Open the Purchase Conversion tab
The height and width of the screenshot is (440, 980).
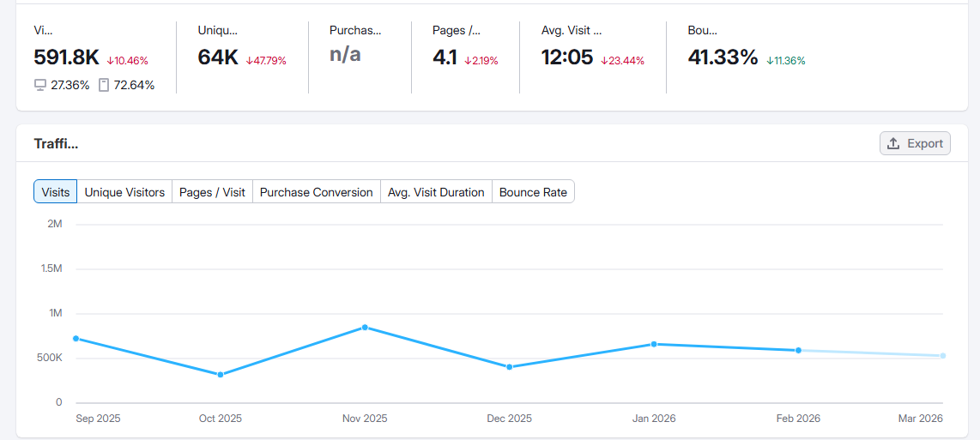(316, 192)
